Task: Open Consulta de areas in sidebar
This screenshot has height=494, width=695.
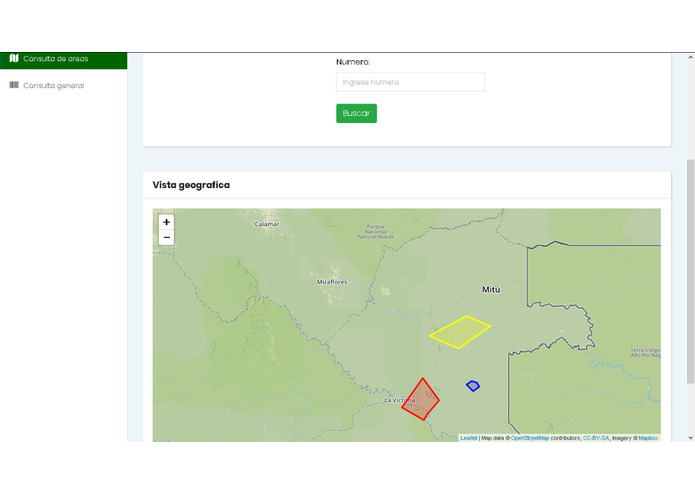Action: [63, 59]
